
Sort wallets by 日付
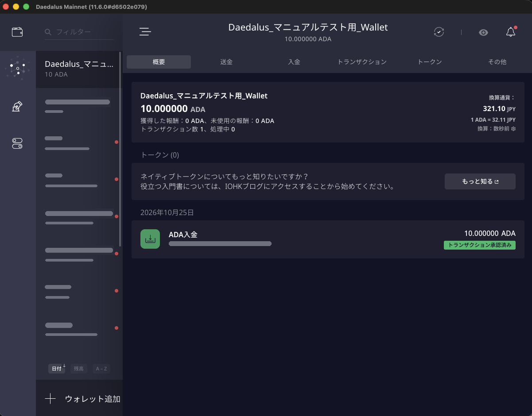coord(57,368)
